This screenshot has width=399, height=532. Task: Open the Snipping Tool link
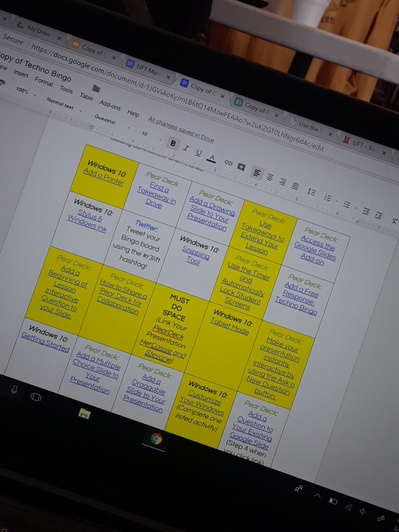[x=195, y=255]
